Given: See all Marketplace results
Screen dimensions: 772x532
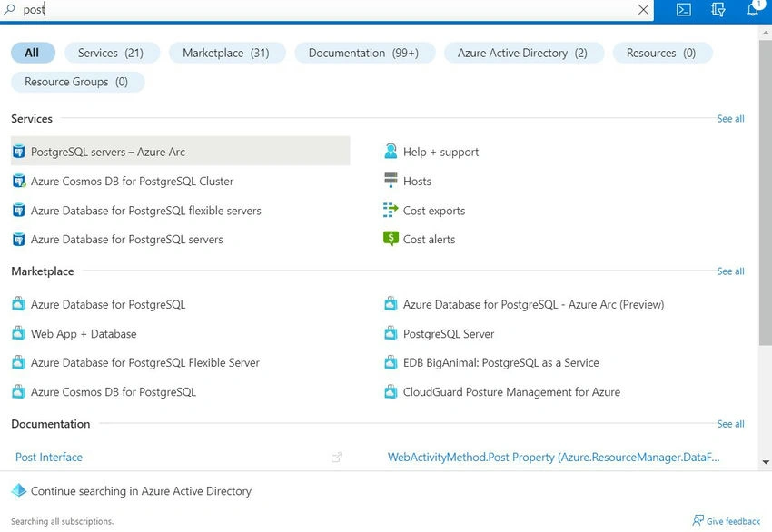Looking at the screenshot, I should point(730,271).
